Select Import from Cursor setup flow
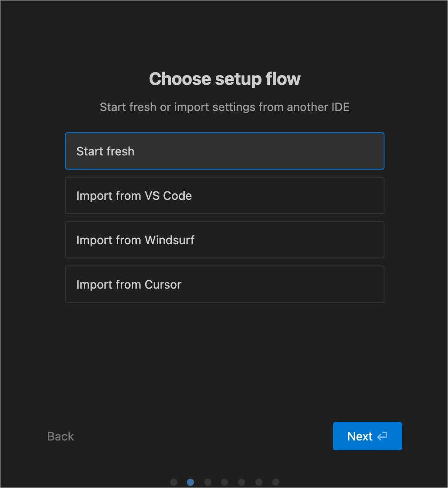This screenshot has width=448, height=488. (224, 284)
